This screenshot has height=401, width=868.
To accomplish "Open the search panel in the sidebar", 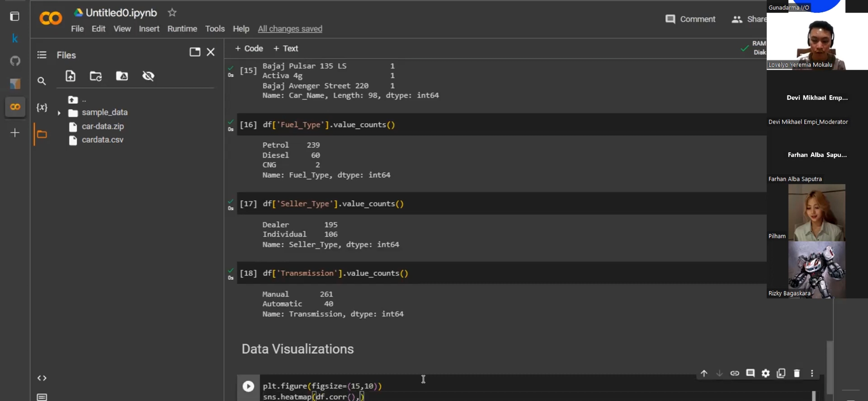I will [42, 81].
